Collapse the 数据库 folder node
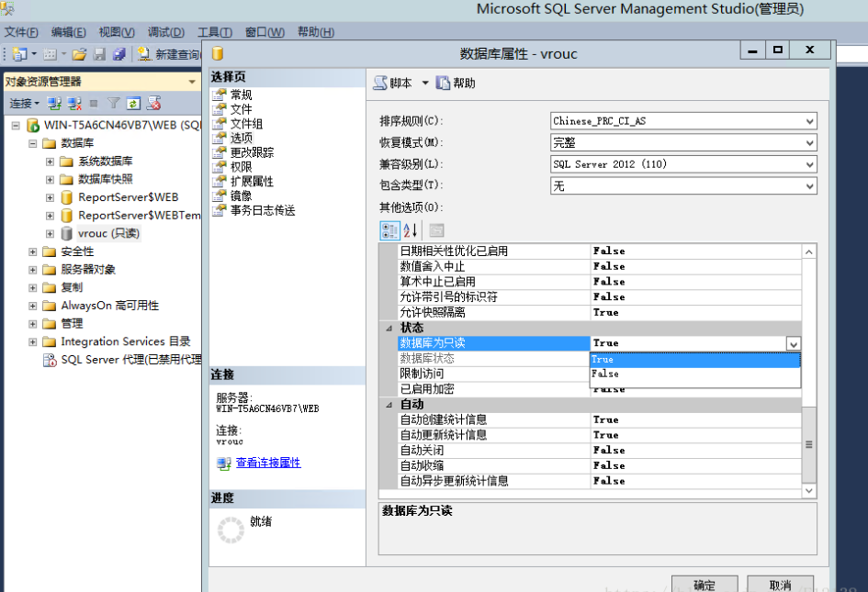The width and height of the screenshot is (868, 592). click(x=33, y=143)
